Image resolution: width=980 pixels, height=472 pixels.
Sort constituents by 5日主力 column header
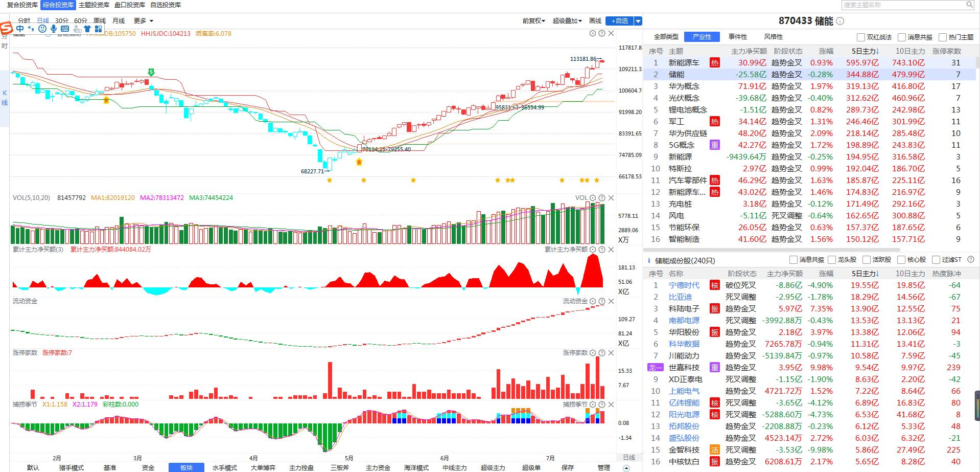(865, 274)
